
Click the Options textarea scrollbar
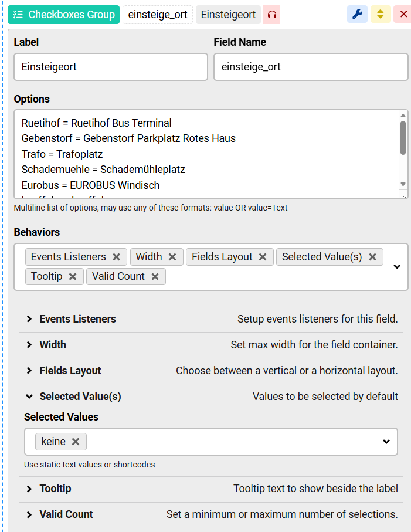point(403,138)
